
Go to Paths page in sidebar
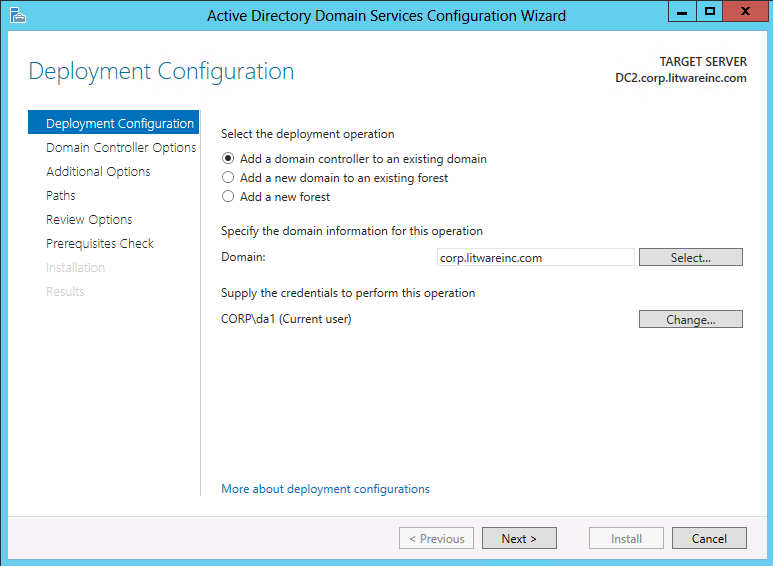[x=61, y=196]
